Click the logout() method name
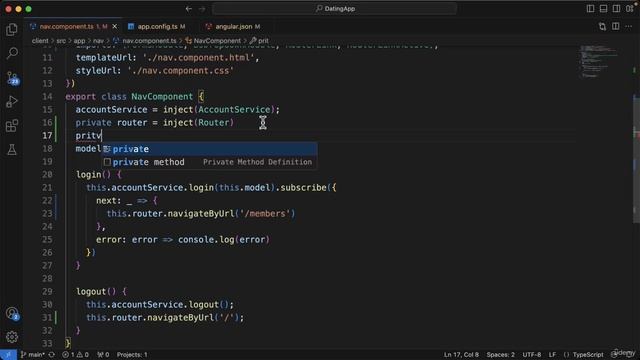 pyautogui.click(x=91, y=292)
